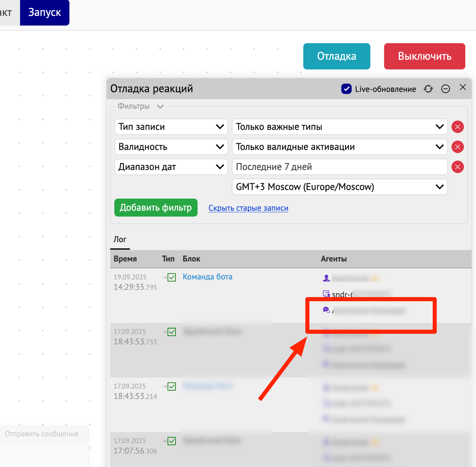Remove the Тип записи filter with red X
The height and width of the screenshot is (467, 476).
click(457, 127)
